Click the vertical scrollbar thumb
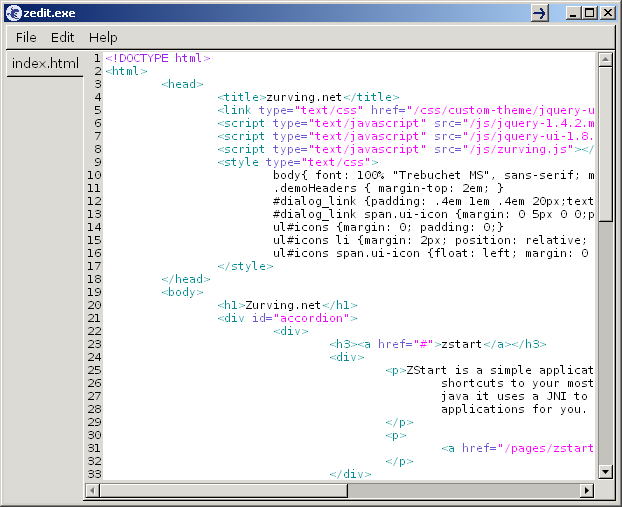Viewport: 622px width, 507px height. coord(605,142)
